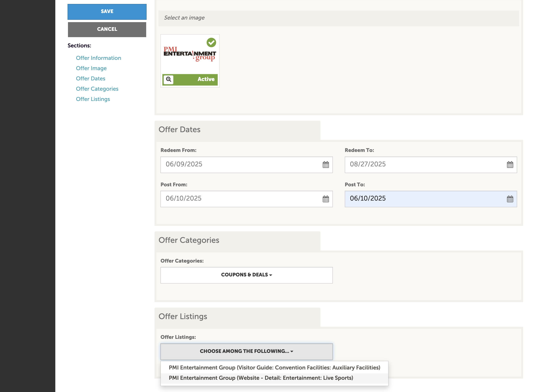
Task: Select PMI Entertainment Group Visitor Guide listing
Action: tap(274, 367)
